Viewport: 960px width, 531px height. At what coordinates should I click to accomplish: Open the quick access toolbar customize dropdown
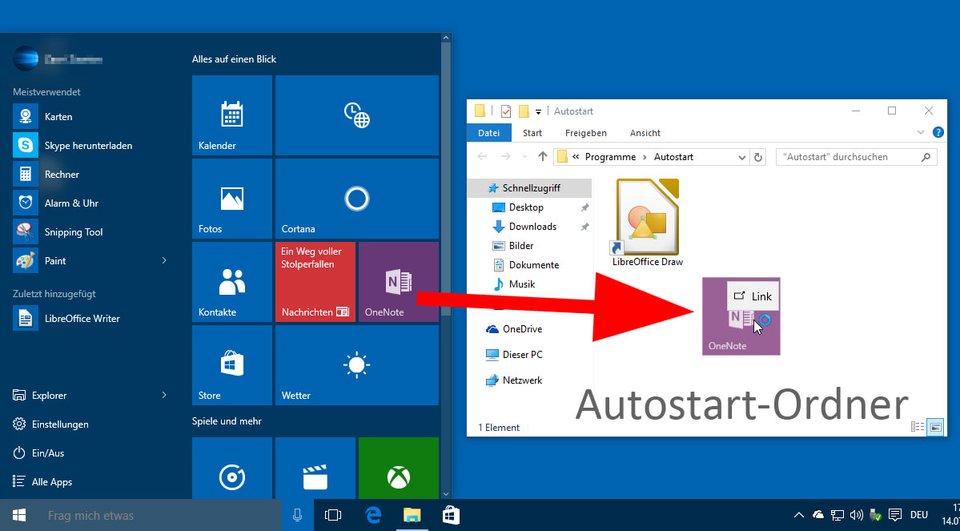click(539, 111)
